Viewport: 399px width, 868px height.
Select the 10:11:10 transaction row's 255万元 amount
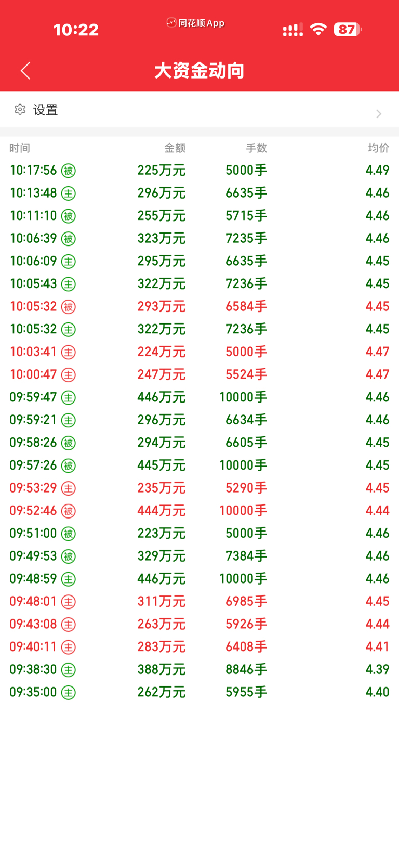161,216
